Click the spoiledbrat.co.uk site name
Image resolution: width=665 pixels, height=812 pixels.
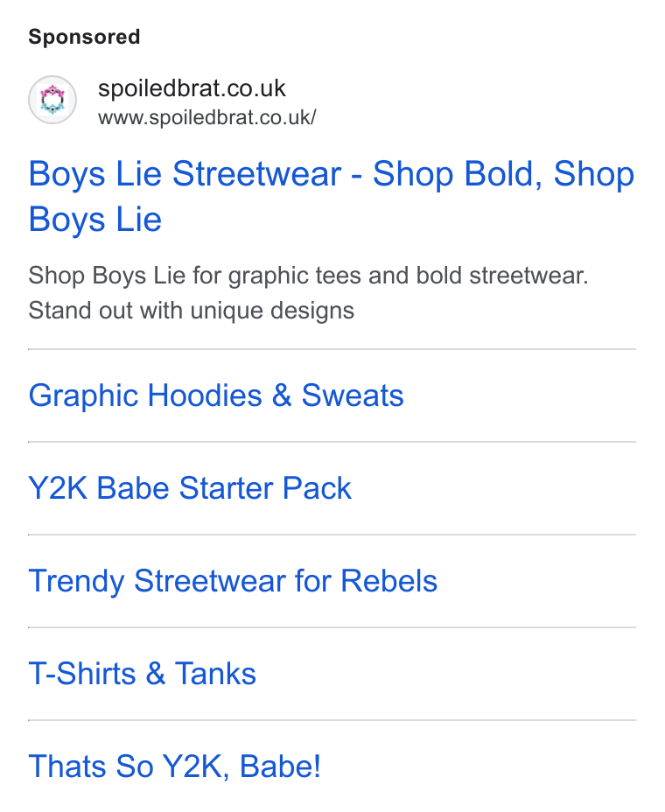[x=192, y=88]
